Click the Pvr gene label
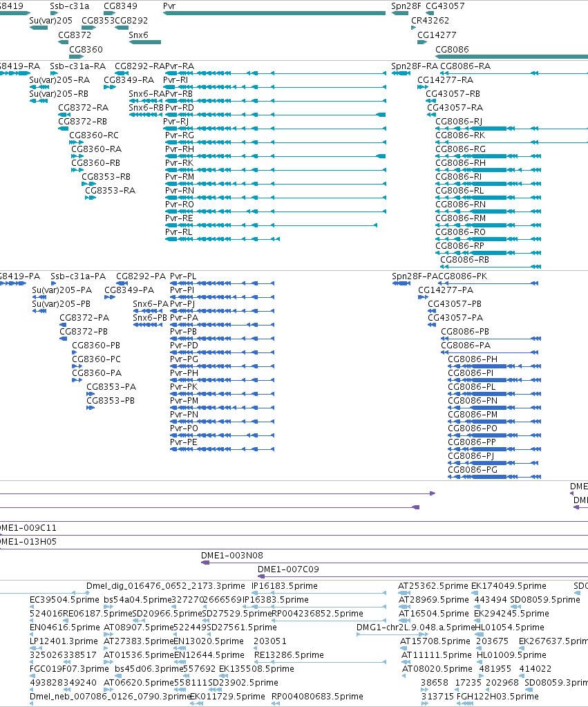 click(x=169, y=6)
